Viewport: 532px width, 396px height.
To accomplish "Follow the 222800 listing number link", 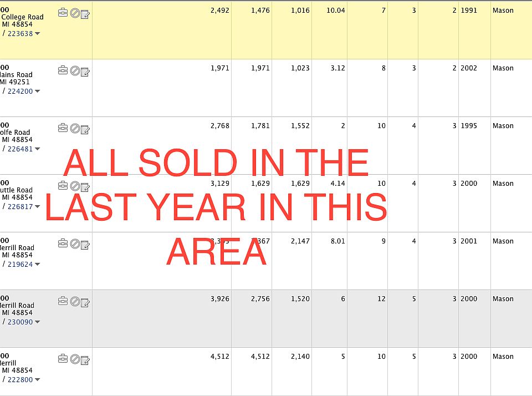I will coord(20,379).
